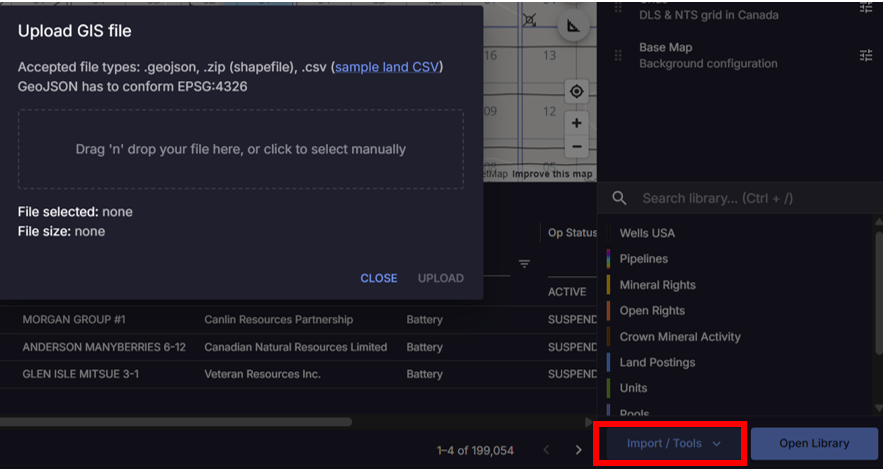Click the Pipelines multicolor swatch bar
Viewport: 883px width, 469px height.
pyautogui.click(x=609, y=259)
